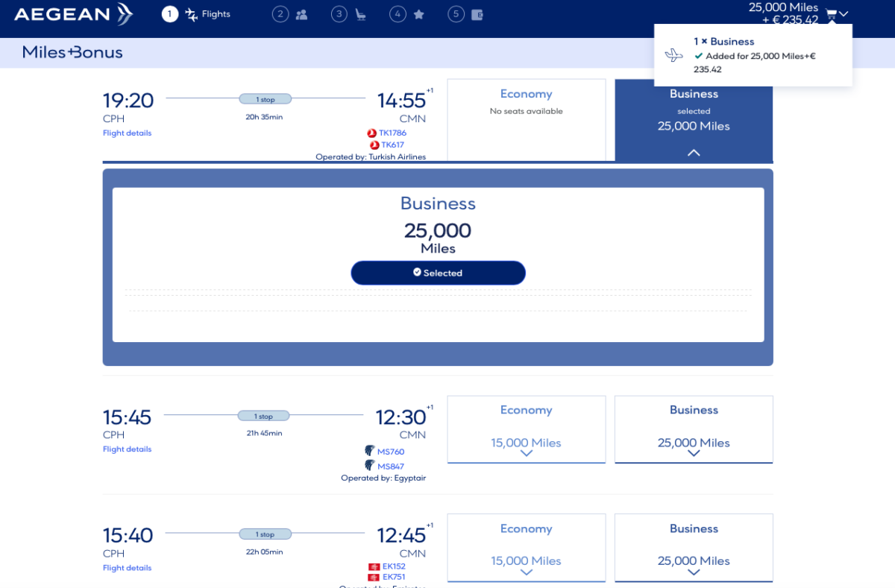The image size is (895, 588).
Task: Open flight number EK751
Action: coord(394,577)
